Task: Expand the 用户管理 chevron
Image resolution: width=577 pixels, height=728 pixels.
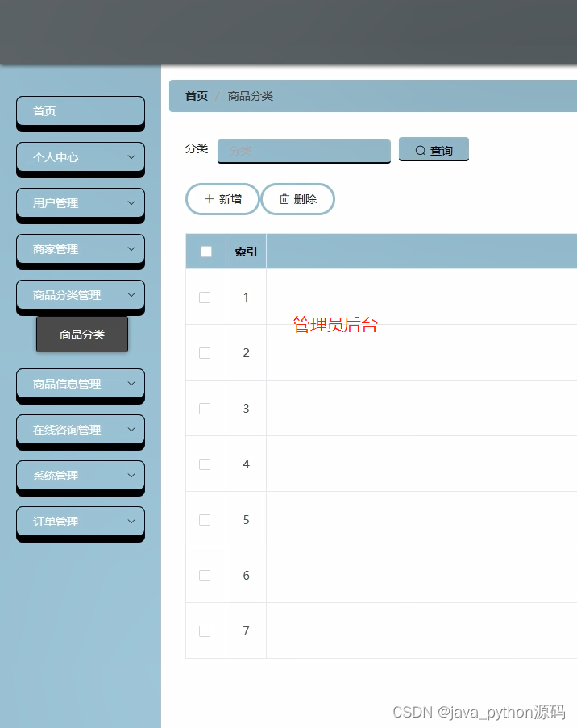Action: click(x=131, y=203)
